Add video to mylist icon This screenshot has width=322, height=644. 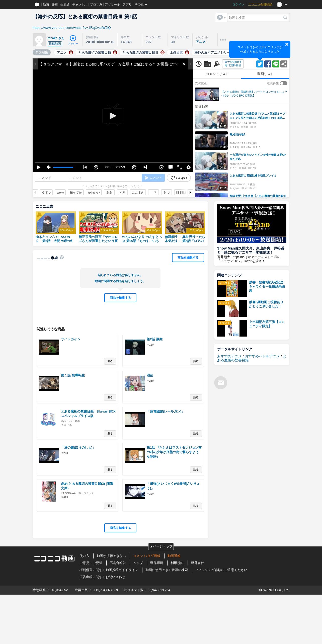(x=207, y=64)
